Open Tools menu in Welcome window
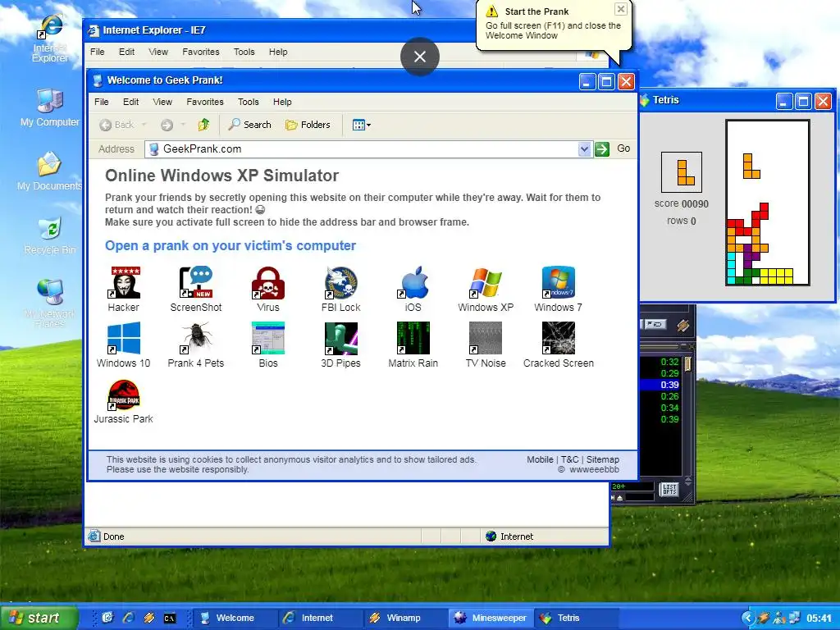 coord(248,102)
